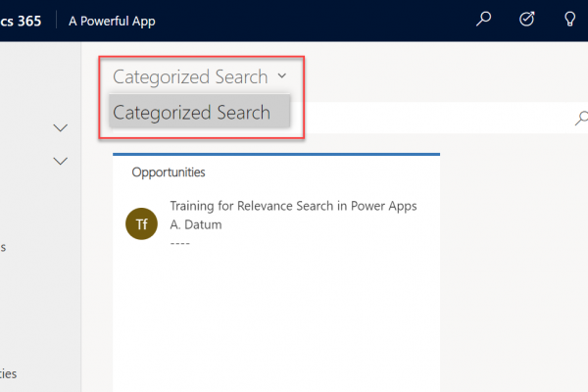The image size is (588, 392).
Task: Collapse the first sidebar chevron group
Action: coord(61,128)
